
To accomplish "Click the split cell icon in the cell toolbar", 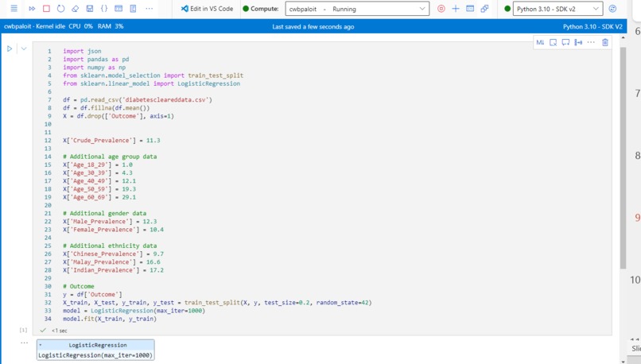I will [x=578, y=42].
